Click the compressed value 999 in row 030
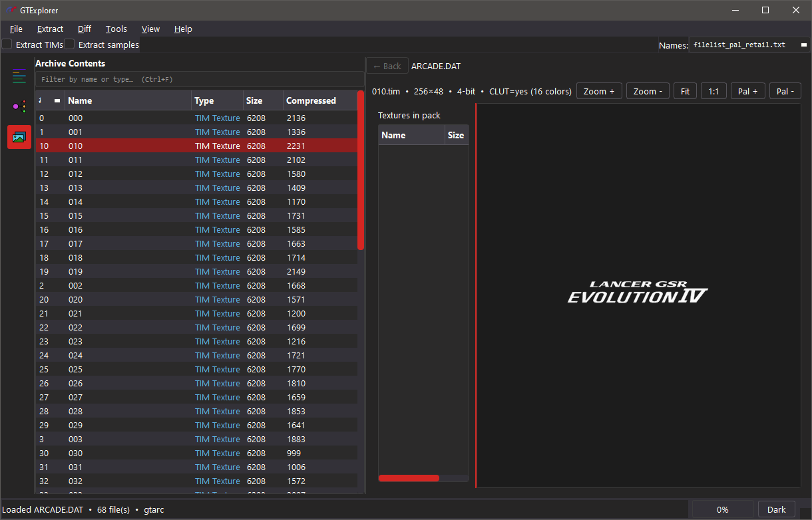812x520 pixels. (x=294, y=453)
